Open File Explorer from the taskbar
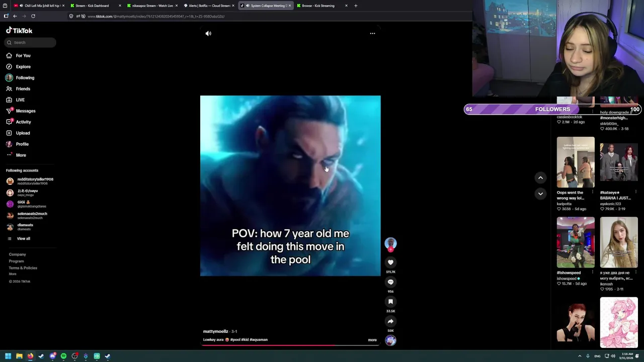 pos(19,356)
